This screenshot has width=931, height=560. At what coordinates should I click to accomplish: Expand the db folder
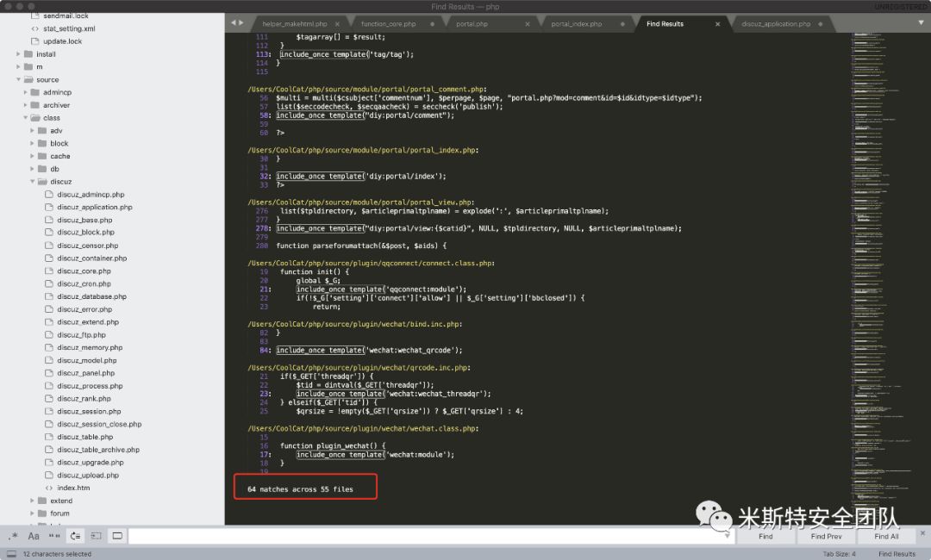point(33,169)
